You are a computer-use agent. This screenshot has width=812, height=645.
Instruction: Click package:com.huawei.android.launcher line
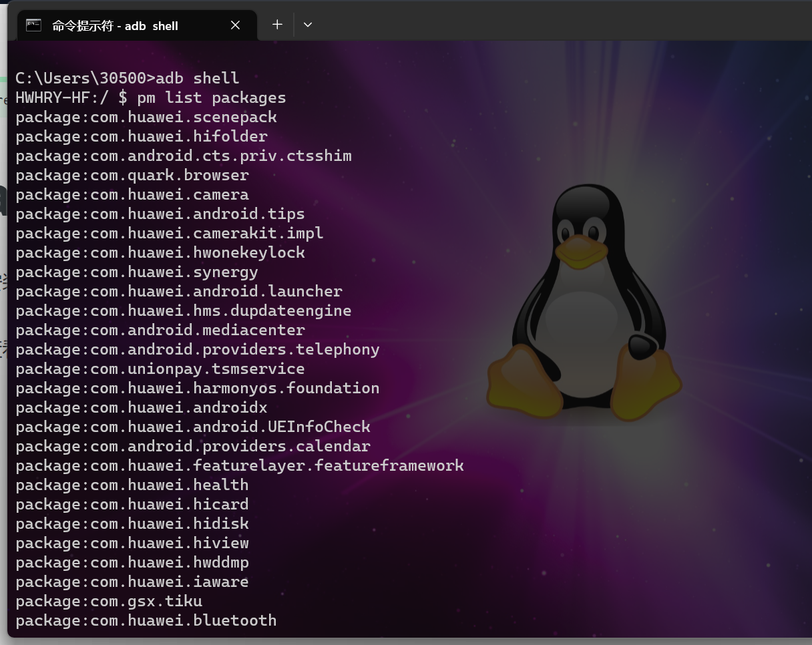tap(179, 291)
